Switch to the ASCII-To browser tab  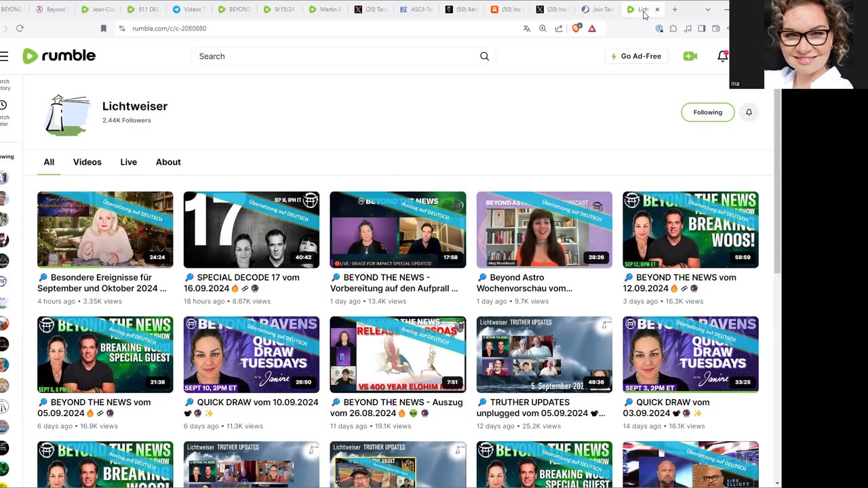point(416,9)
